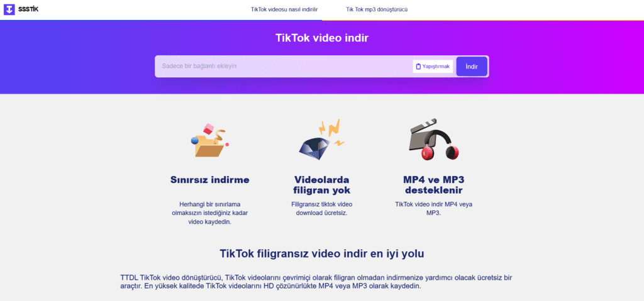Viewport: 644px width, 301px height.
Task: Click the clapperboard and headphones icon
Action: (x=434, y=140)
